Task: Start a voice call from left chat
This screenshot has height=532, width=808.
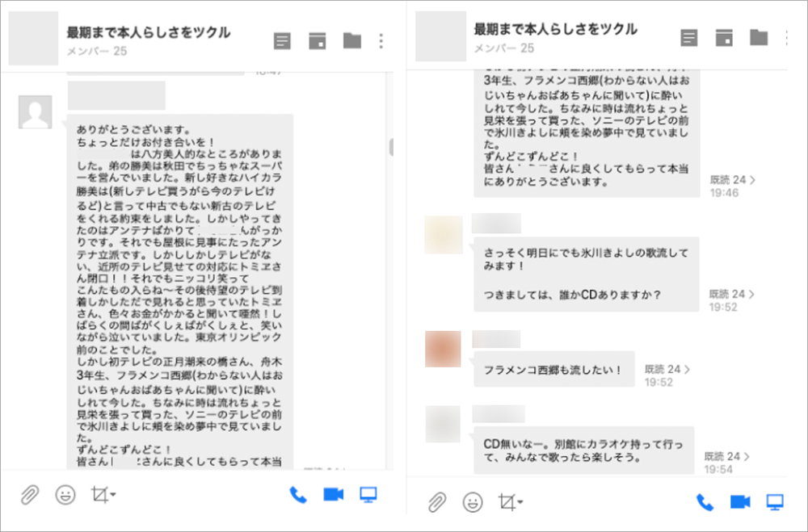Action: pos(298,495)
